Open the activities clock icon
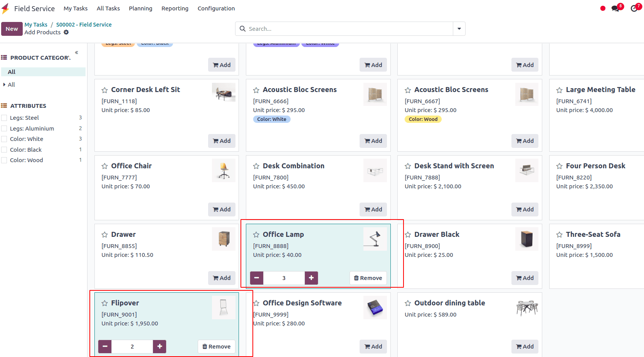This screenshot has height=357, width=644. pos(634,8)
